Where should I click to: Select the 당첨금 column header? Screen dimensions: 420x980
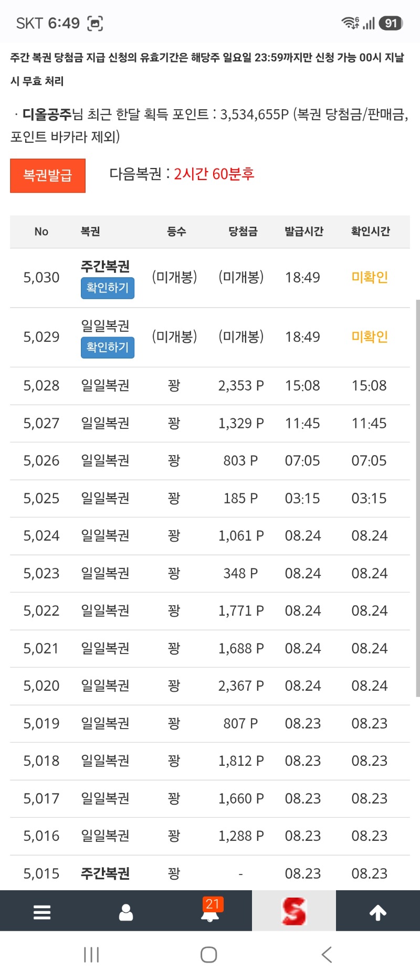point(243,231)
